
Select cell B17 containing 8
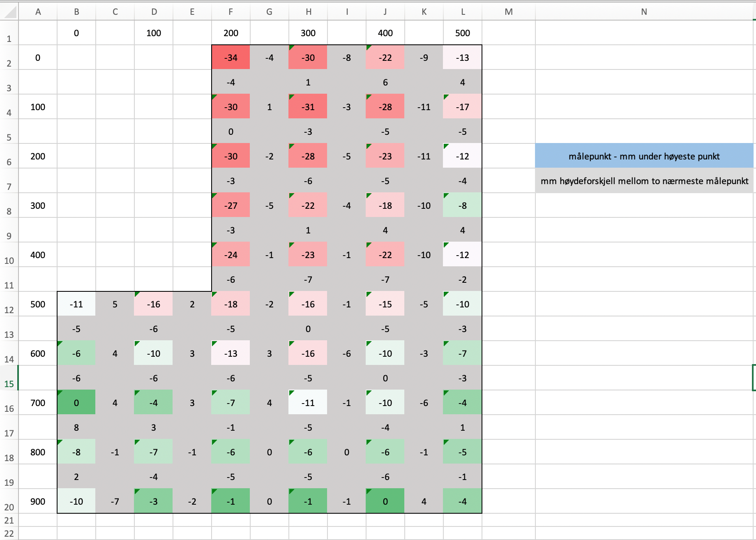76,427
